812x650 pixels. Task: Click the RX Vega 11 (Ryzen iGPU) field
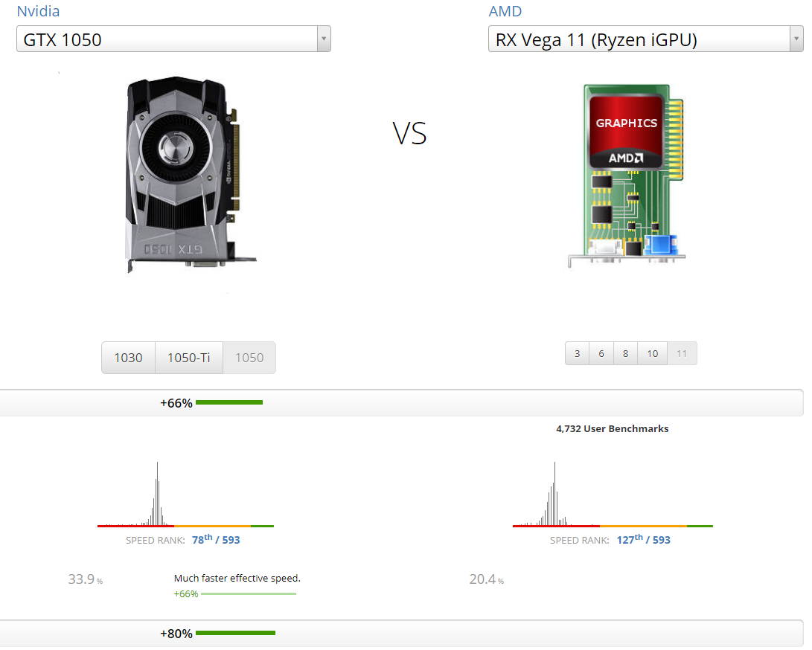coord(646,39)
